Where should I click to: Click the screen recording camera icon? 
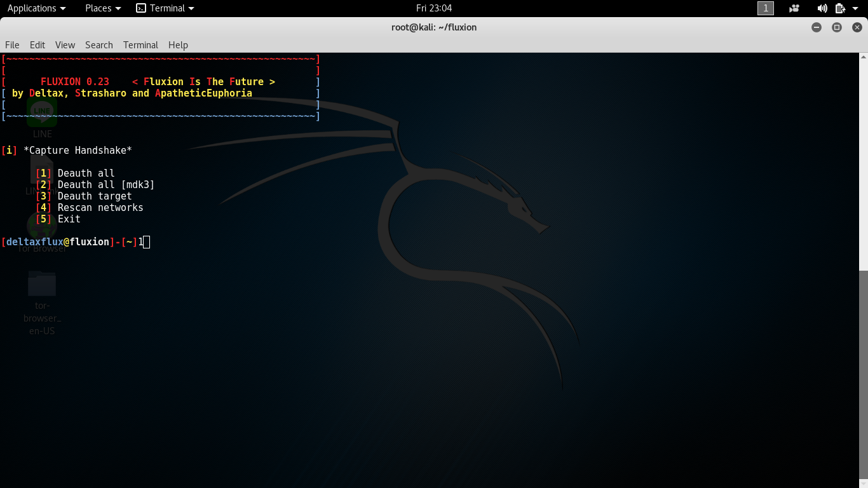coord(794,8)
